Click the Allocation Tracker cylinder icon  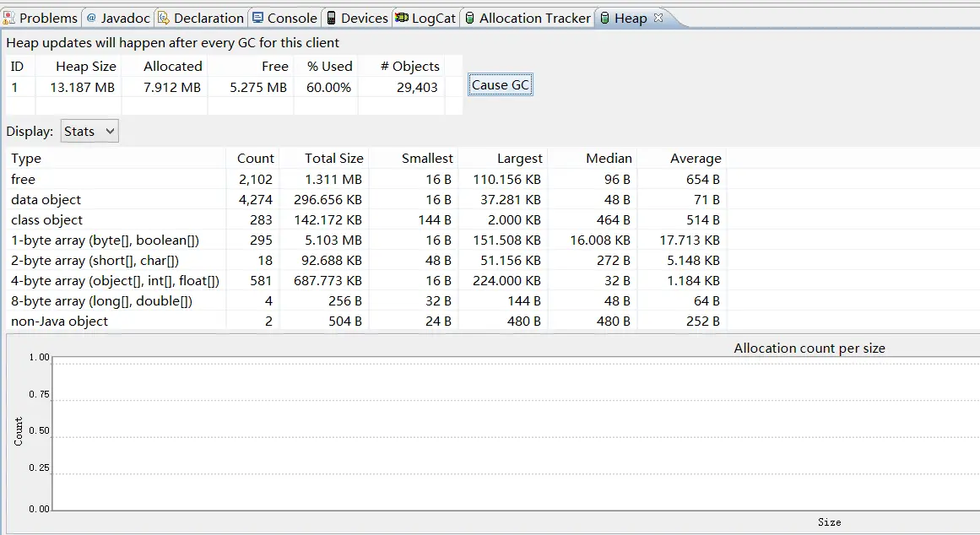pos(469,18)
